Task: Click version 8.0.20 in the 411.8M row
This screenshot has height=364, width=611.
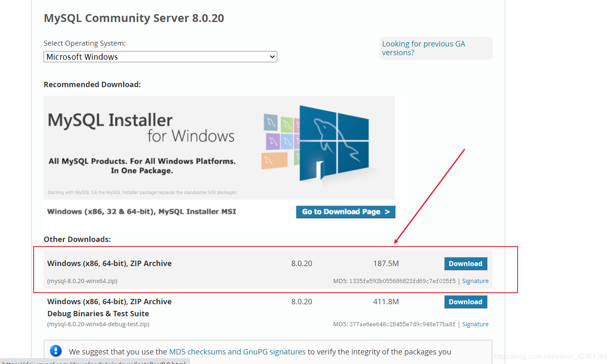Action: 302,302
